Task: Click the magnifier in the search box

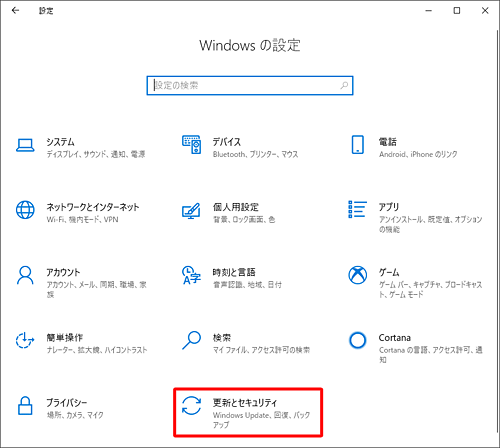Action: point(344,86)
